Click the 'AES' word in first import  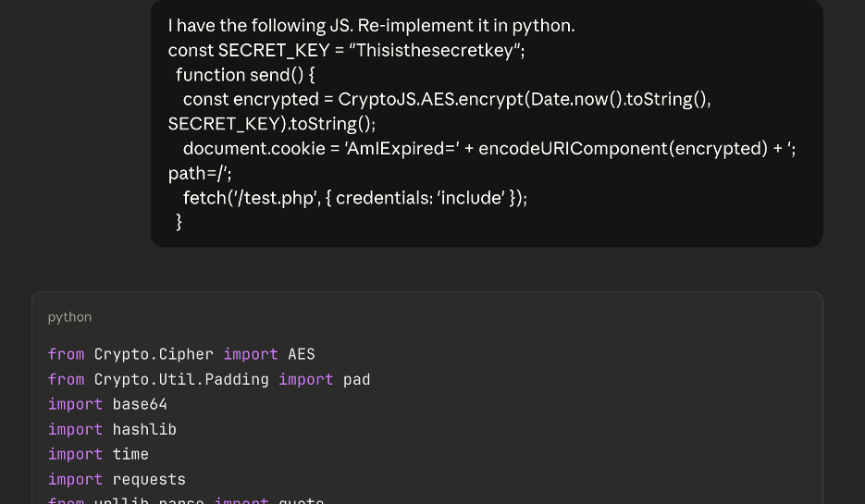coord(302,354)
